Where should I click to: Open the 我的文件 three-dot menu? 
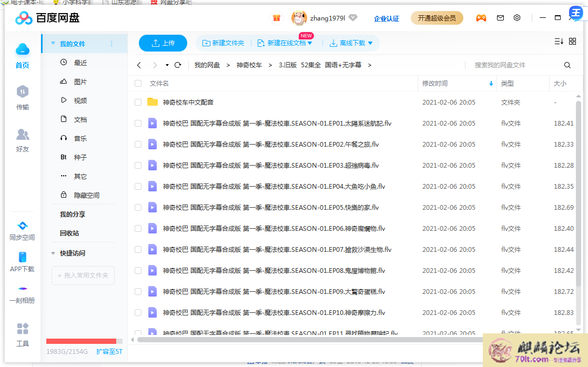point(111,44)
